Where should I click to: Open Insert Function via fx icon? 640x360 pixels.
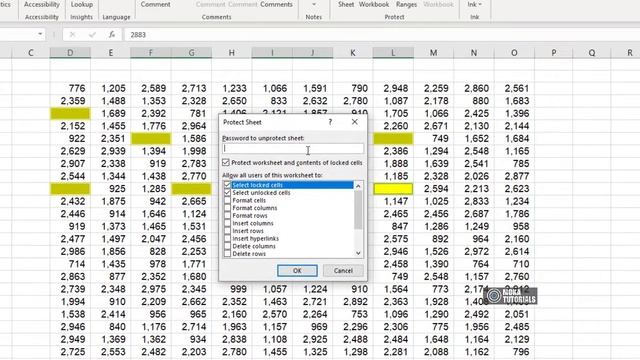[x=112, y=35]
